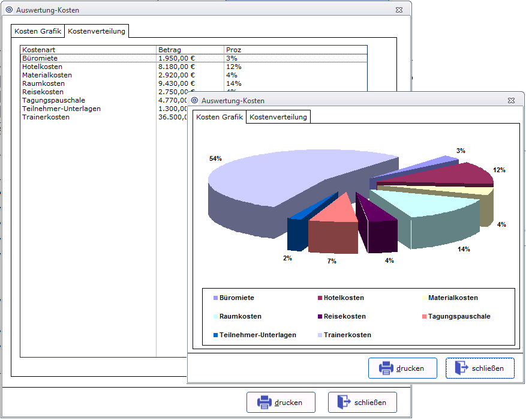
Task: Close the background window with its X
Action: (398, 10)
